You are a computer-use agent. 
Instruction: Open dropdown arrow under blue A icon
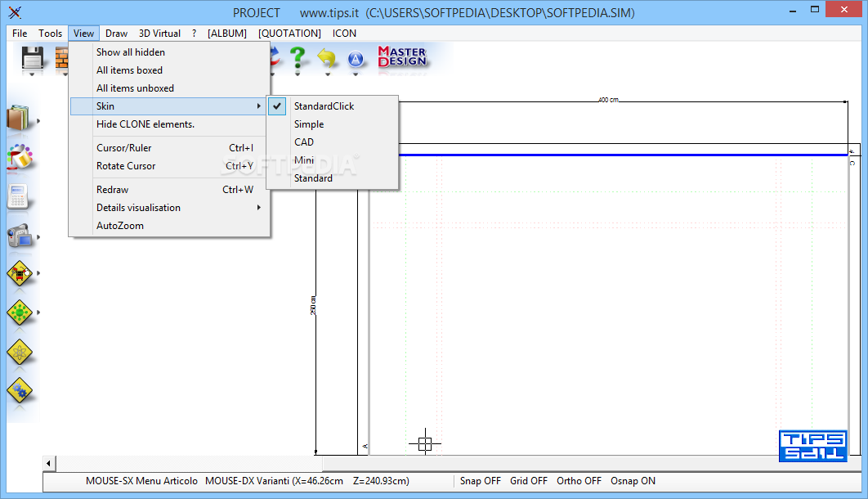356,74
